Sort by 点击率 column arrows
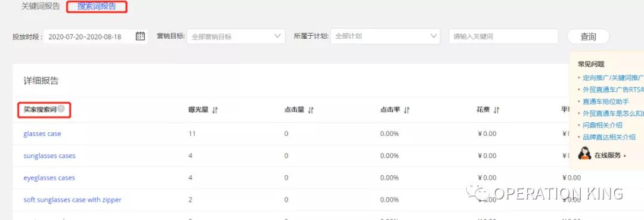Viewport: 644px width, 220px height. coord(407,110)
